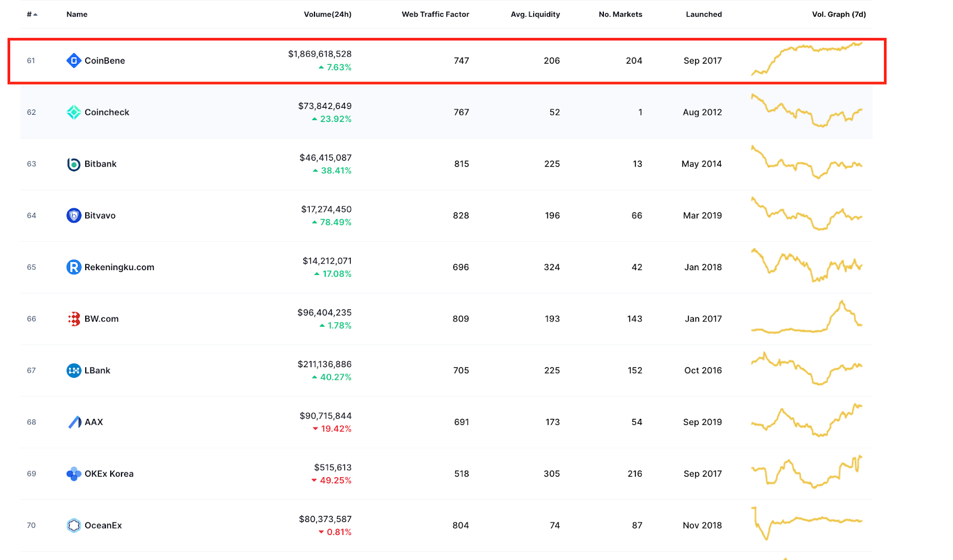Viewport: 953px width, 560px height.
Task: Click the BW.com red logo
Action: pos(74,319)
